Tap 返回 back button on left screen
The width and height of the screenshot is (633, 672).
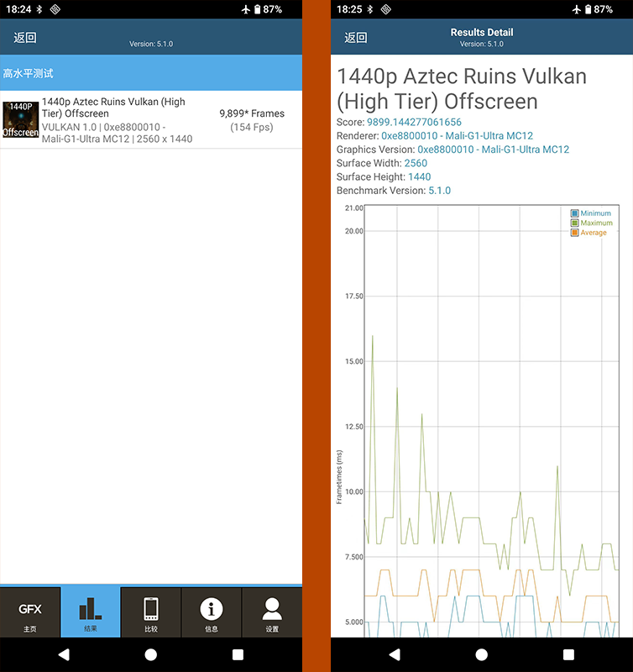point(25,38)
